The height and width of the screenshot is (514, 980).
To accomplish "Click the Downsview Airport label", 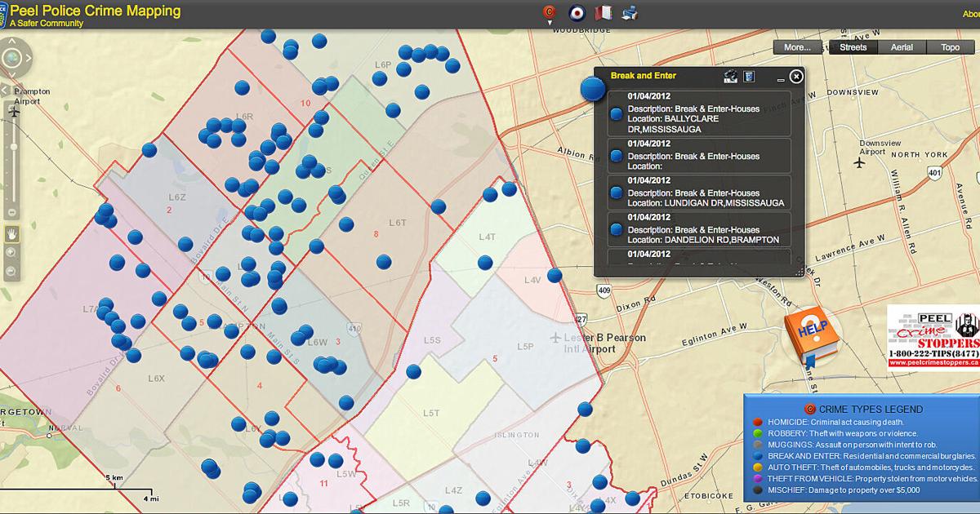I will pos(880,147).
